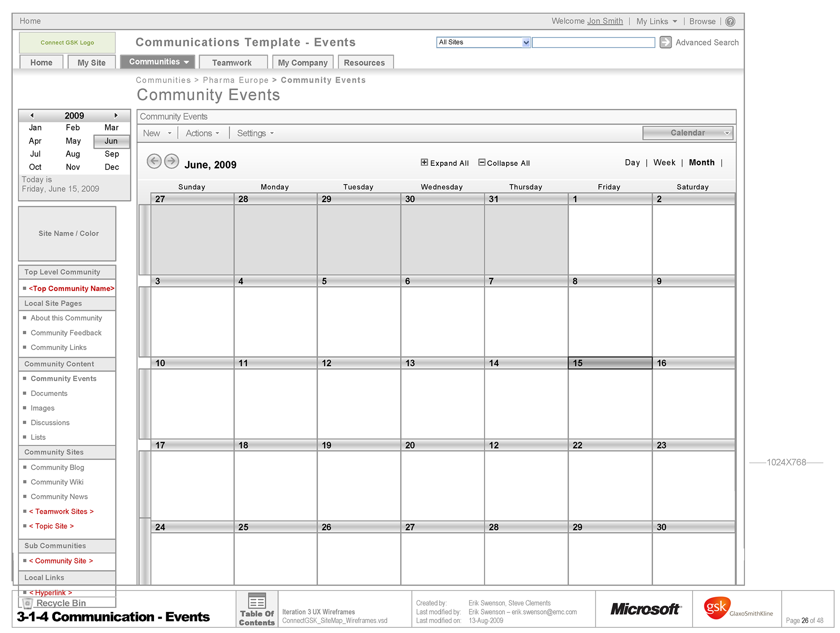This screenshot has height=633, width=840.
Task: Click previous year arrow in mini calendar
Action: pos(32,115)
